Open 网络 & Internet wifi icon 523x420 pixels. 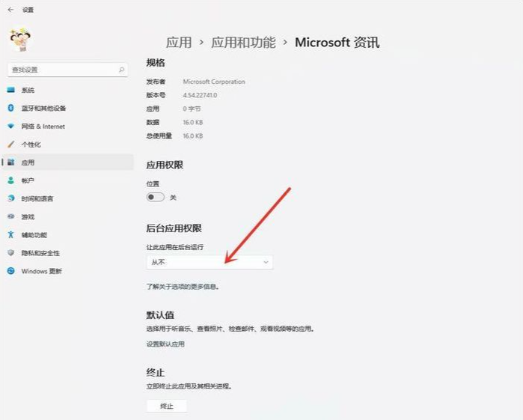point(11,127)
